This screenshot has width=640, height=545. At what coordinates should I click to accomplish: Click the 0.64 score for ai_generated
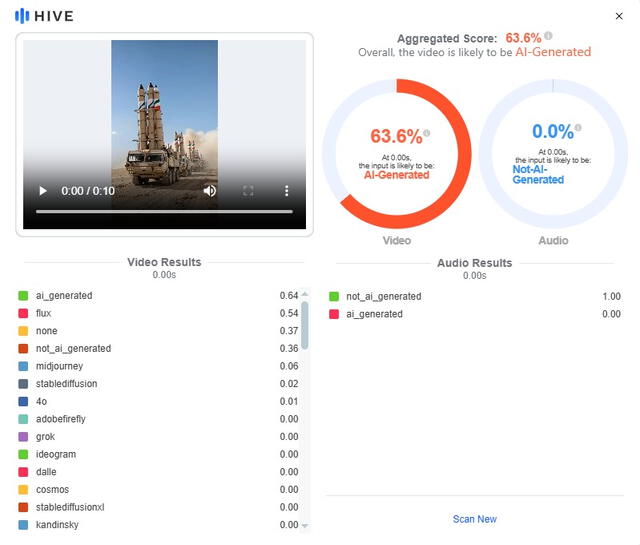289,296
